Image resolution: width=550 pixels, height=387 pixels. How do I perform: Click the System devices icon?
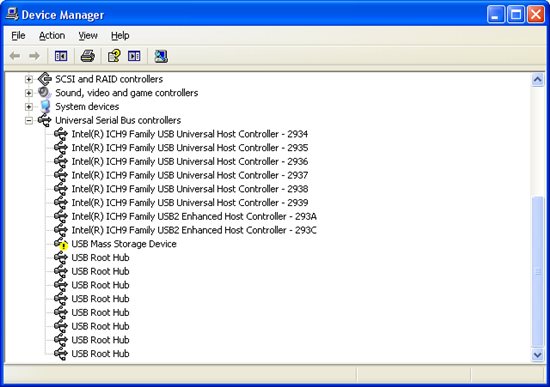[45, 106]
